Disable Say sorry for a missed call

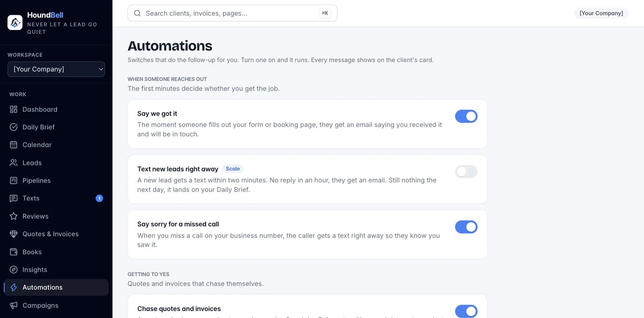coord(466,227)
